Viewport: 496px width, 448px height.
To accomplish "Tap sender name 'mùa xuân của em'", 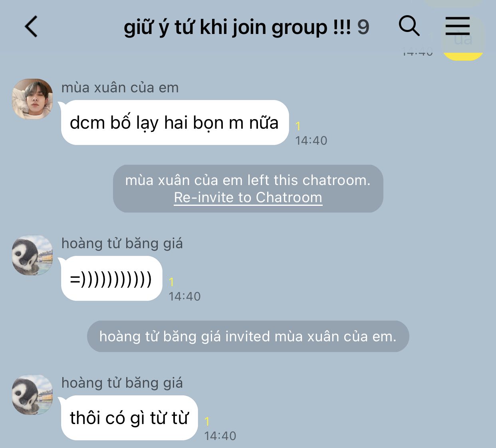I will [120, 88].
